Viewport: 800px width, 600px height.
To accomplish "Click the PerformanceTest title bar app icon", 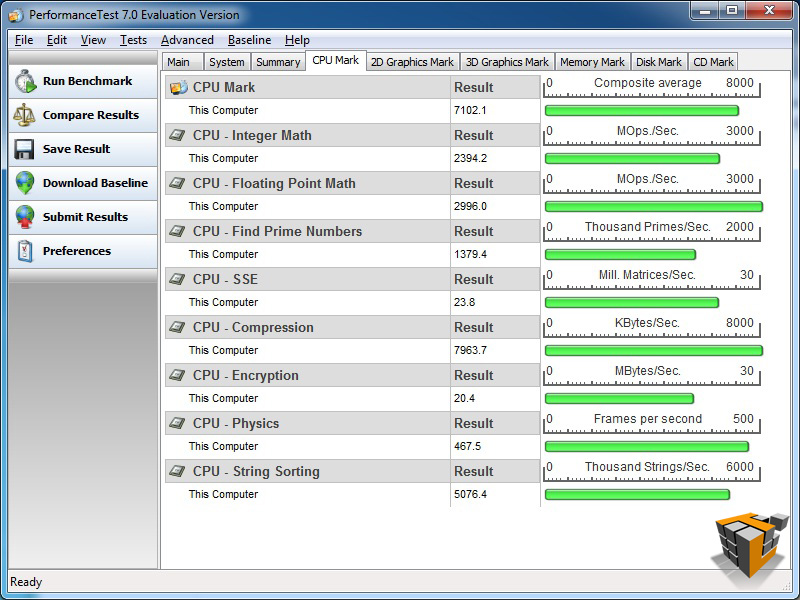I will 15,15.
